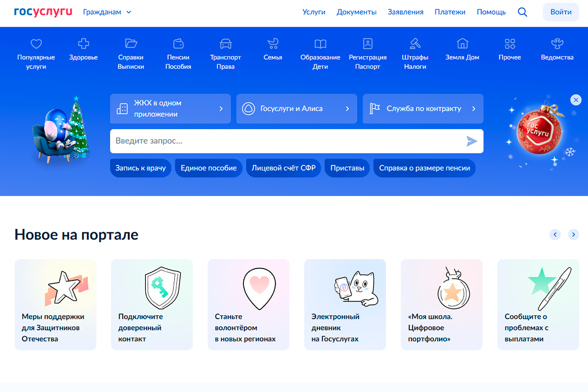Select Платежи in the header
This screenshot has width=588, height=392.
tap(450, 12)
